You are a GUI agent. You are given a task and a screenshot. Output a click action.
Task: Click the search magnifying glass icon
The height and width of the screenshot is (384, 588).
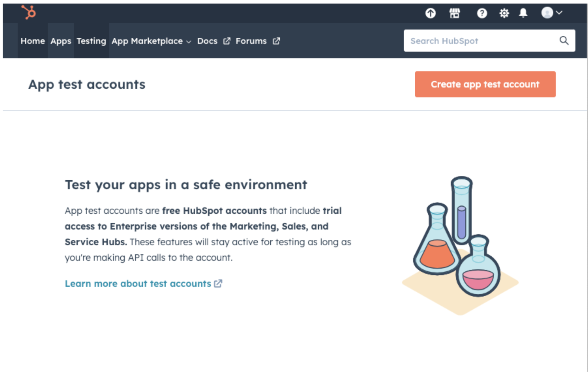pos(564,41)
